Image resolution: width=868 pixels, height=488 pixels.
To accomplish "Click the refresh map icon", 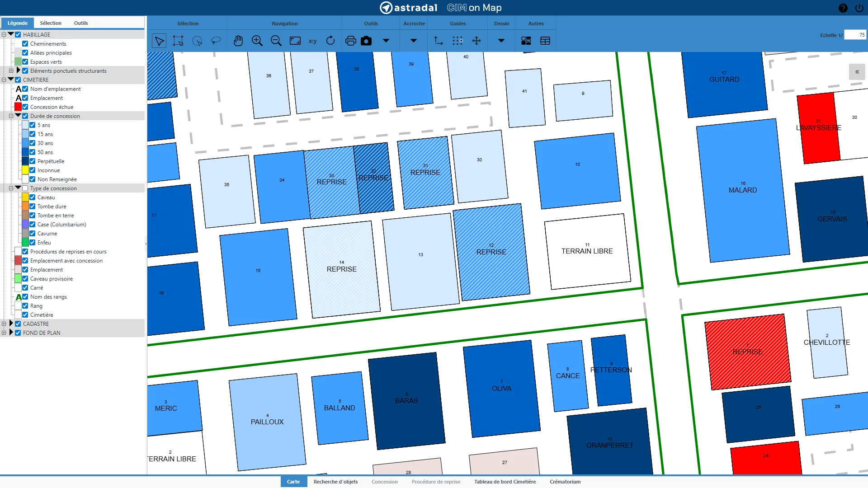I will (330, 41).
